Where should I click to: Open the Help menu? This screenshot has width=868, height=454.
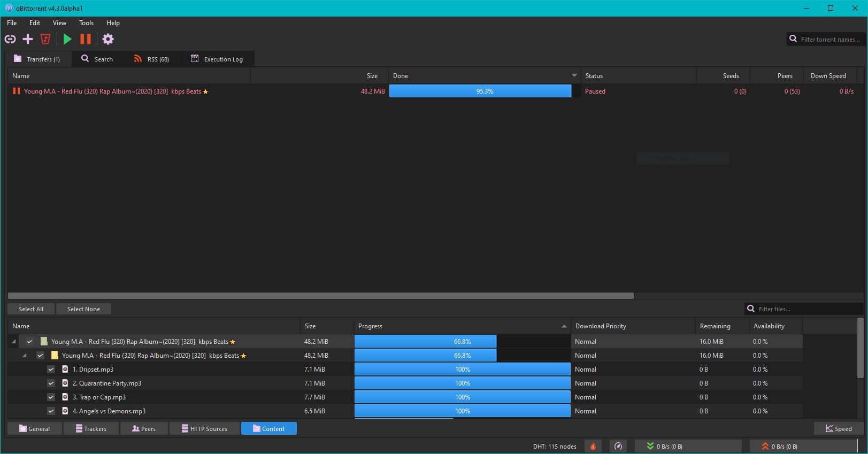pos(113,23)
